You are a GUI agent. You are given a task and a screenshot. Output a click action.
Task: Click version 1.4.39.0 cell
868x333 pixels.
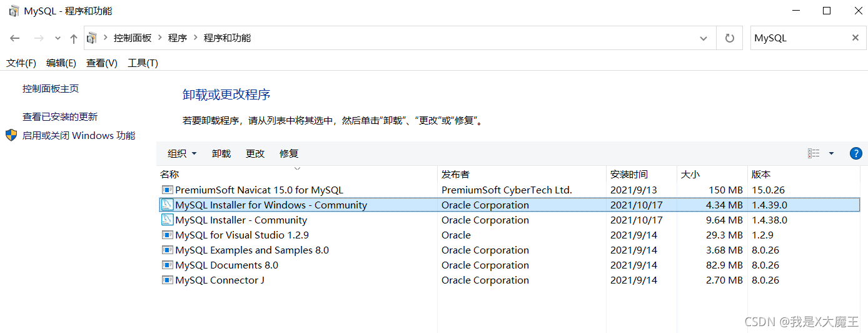pyautogui.click(x=769, y=205)
